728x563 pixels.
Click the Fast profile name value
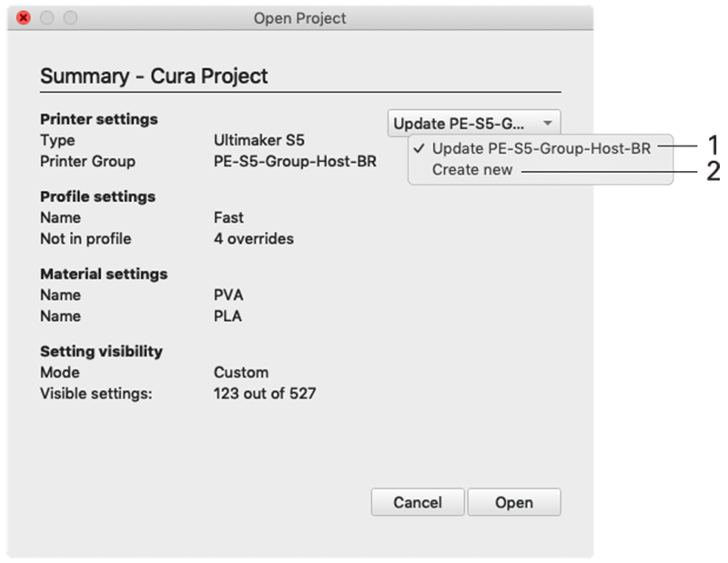point(228,217)
